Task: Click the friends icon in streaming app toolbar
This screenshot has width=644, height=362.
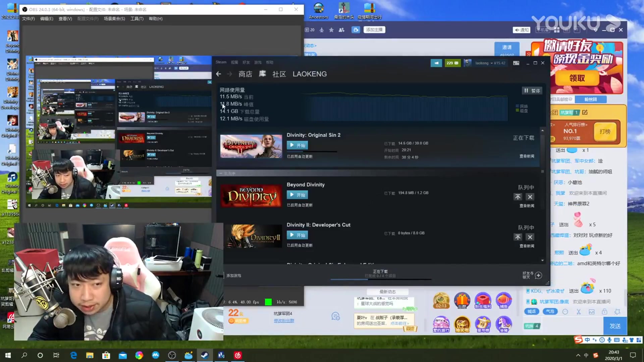Action: click(341, 30)
